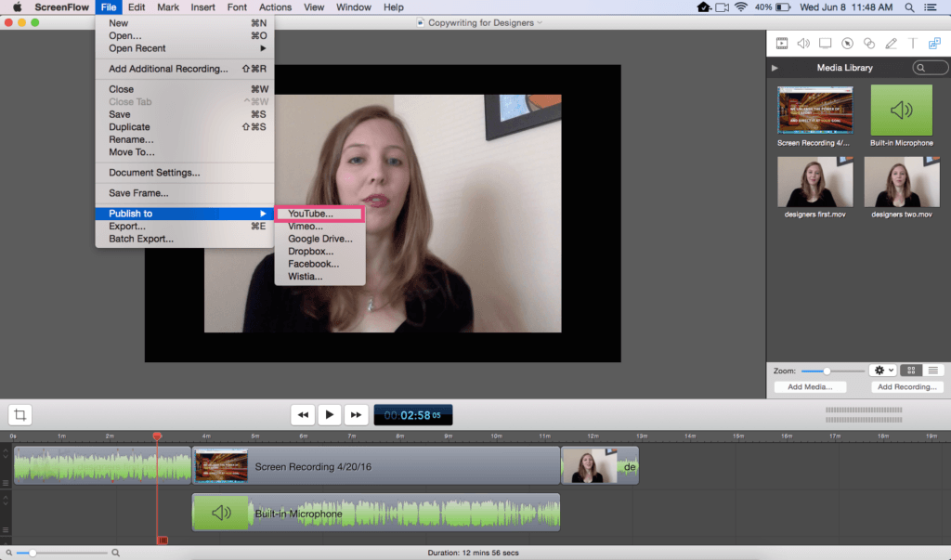Open the Video properties tab icon
This screenshot has width=951, height=560.
coord(782,43)
